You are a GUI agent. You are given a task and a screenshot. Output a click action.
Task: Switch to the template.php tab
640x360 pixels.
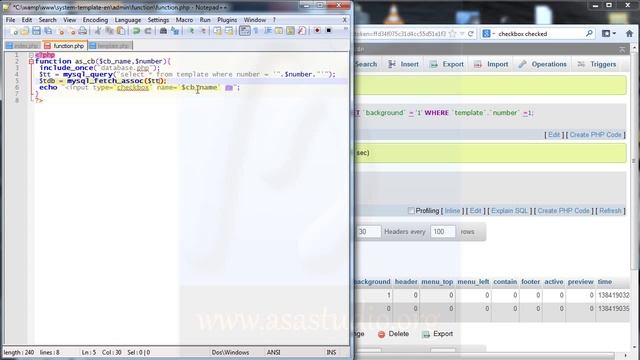tap(110, 46)
